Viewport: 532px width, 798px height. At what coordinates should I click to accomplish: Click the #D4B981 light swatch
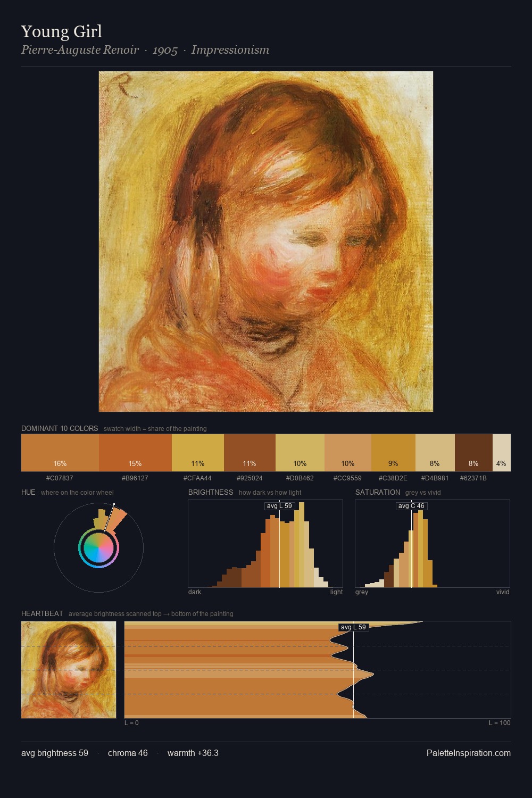(435, 453)
